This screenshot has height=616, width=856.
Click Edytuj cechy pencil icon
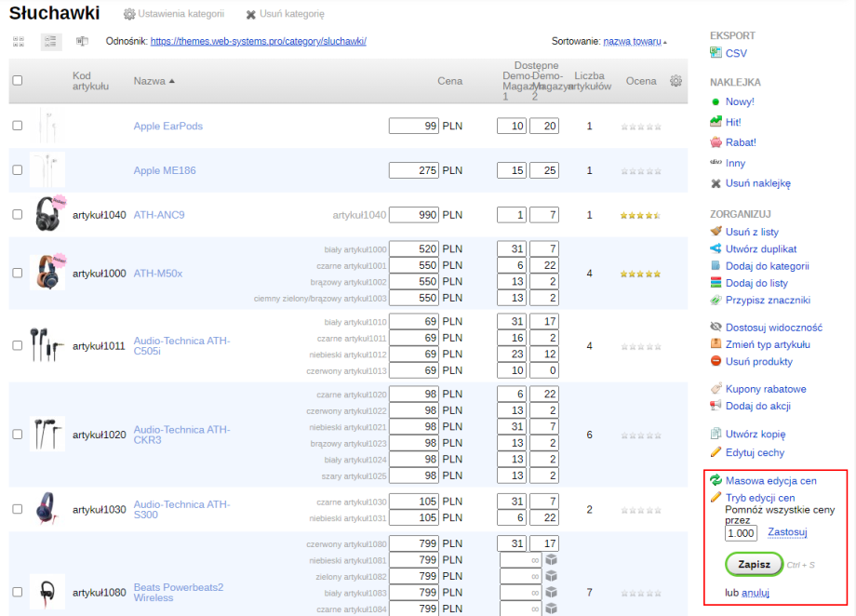click(716, 452)
